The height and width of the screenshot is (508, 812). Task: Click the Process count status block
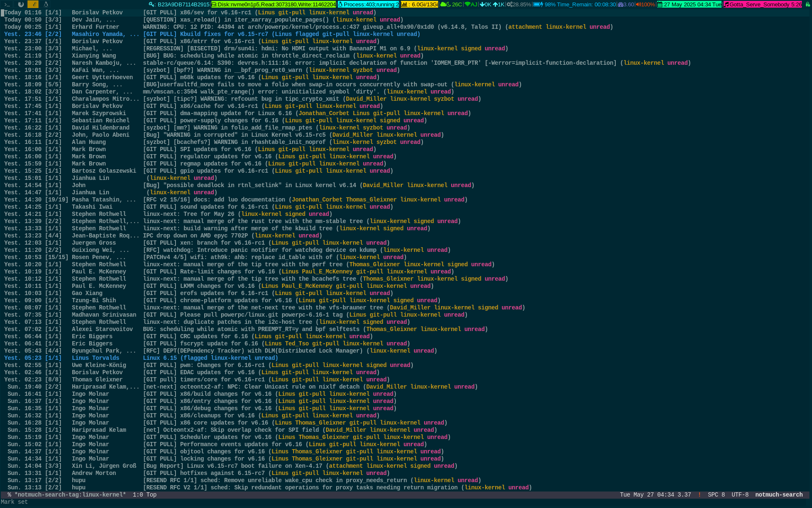pyautogui.click(x=368, y=4)
